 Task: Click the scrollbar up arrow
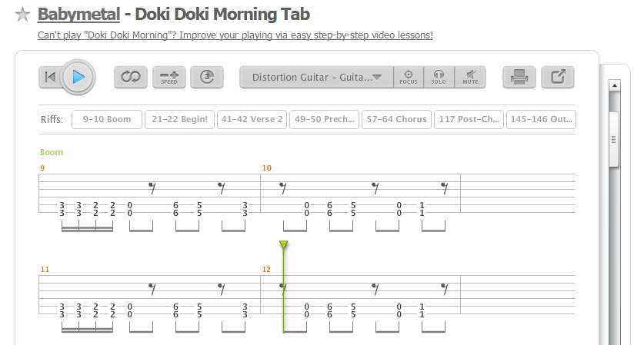(615, 85)
